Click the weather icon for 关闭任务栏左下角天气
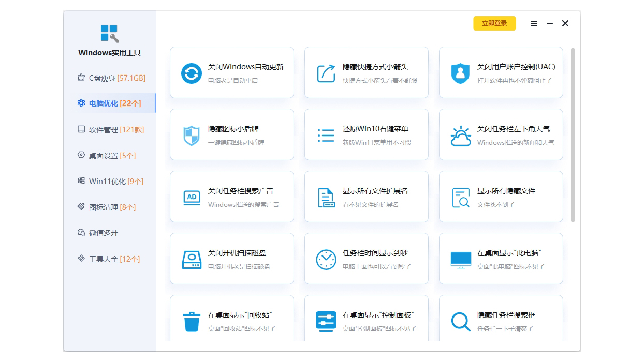The width and height of the screenshot is (644, 362). (x=460, y=135)
